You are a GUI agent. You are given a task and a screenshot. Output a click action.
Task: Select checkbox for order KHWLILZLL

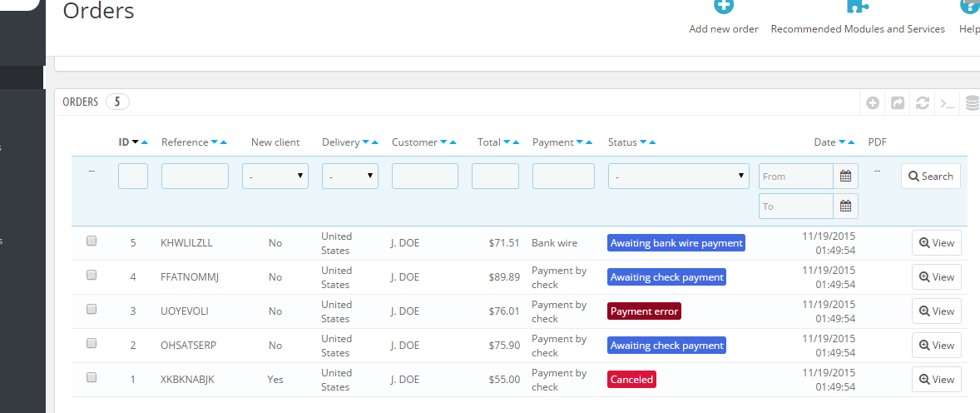tap(92, 241)
